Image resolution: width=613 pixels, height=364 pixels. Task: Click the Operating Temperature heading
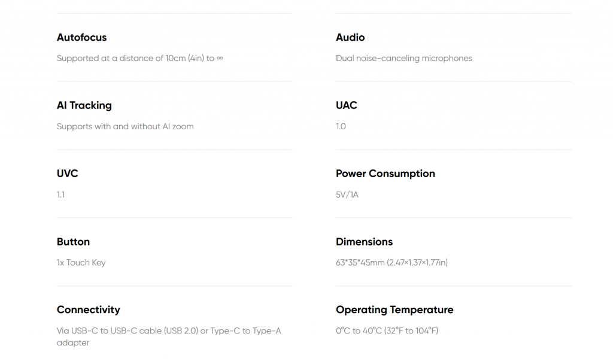(394, 310)
